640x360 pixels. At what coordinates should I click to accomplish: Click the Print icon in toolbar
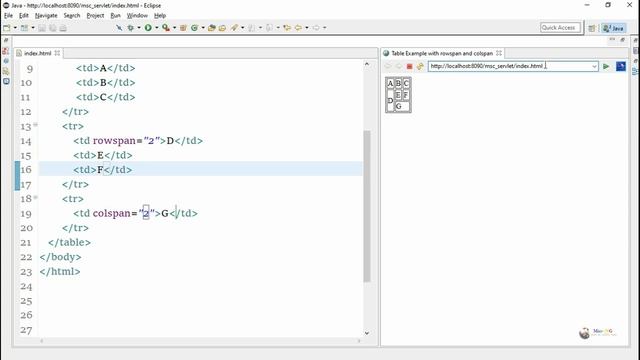(x=63, y=28)
